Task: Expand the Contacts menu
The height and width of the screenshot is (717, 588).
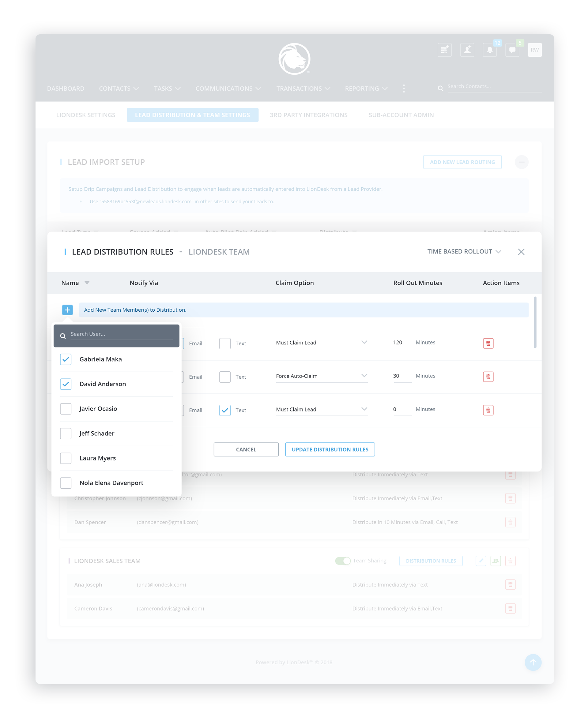Action: 119,88
